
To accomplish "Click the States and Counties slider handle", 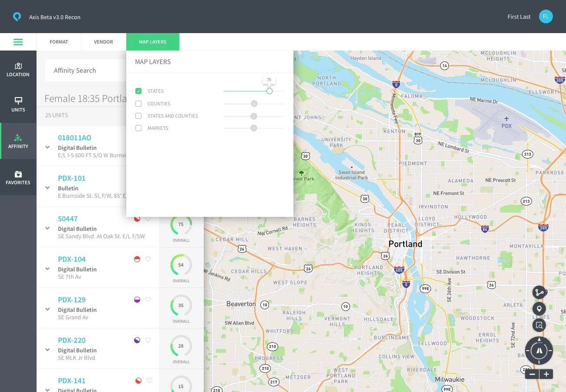I will (x=254, y=116).
